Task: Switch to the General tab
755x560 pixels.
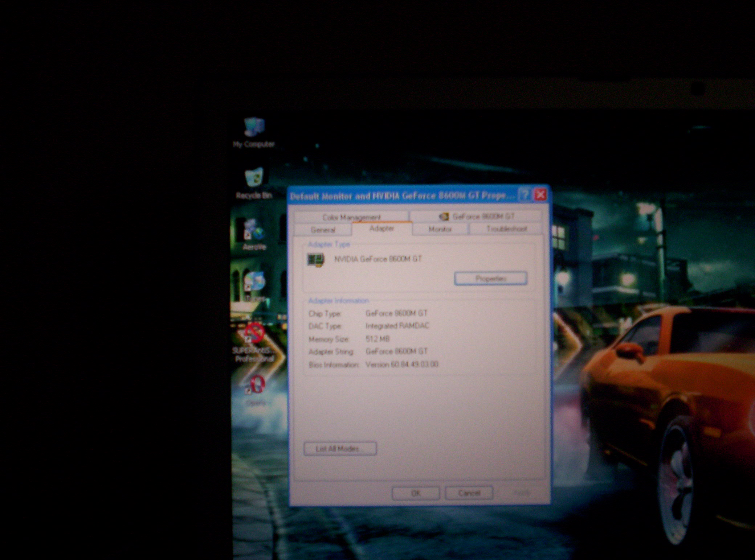Action: 323,230
